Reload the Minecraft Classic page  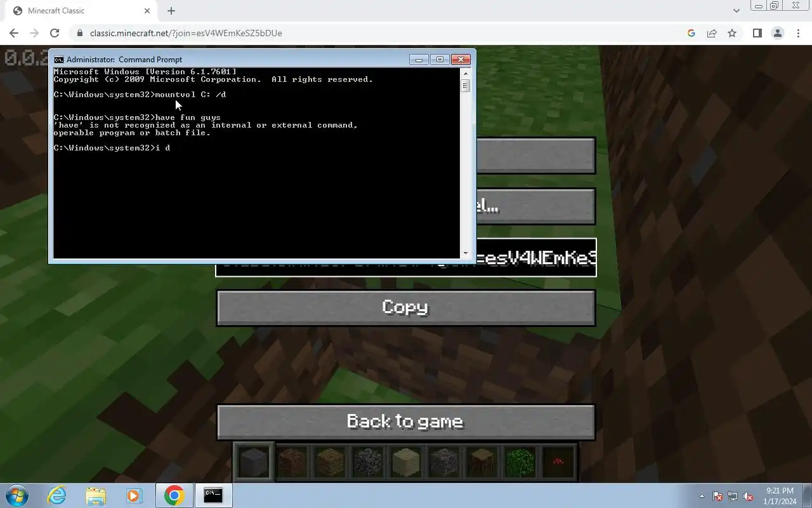coord(55,33)
